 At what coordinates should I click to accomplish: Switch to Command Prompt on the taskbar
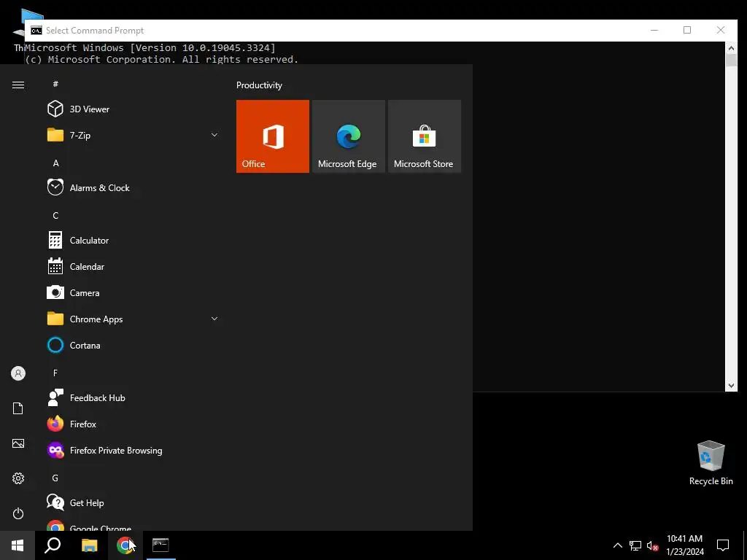coord(160,545)
